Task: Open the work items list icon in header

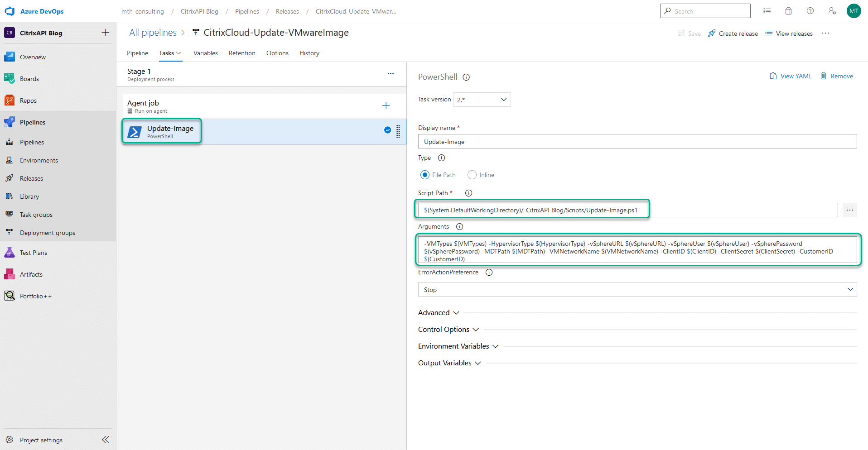Action: 767,11
